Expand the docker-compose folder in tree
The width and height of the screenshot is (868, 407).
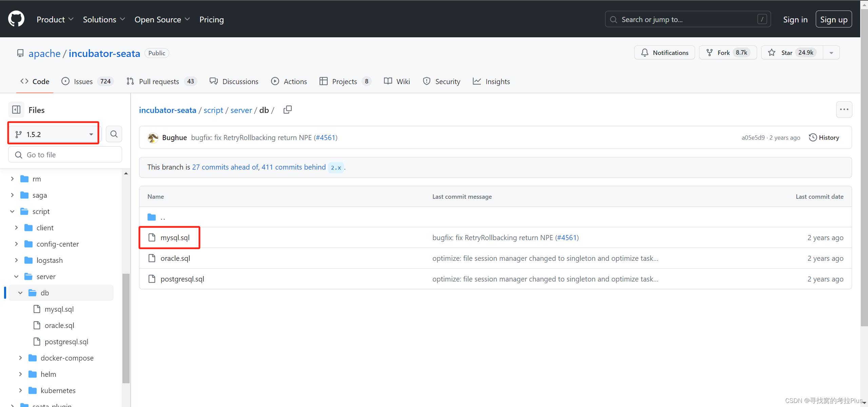(21, 358)
